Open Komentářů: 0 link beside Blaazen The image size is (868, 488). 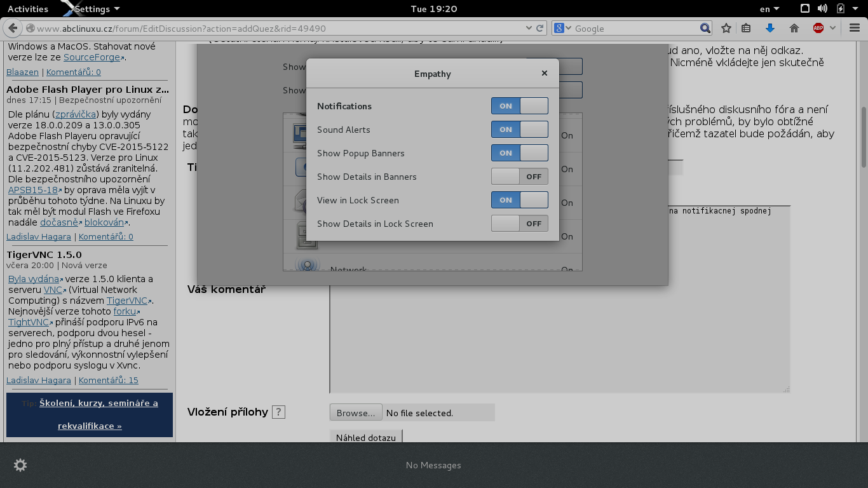(74, 72)
